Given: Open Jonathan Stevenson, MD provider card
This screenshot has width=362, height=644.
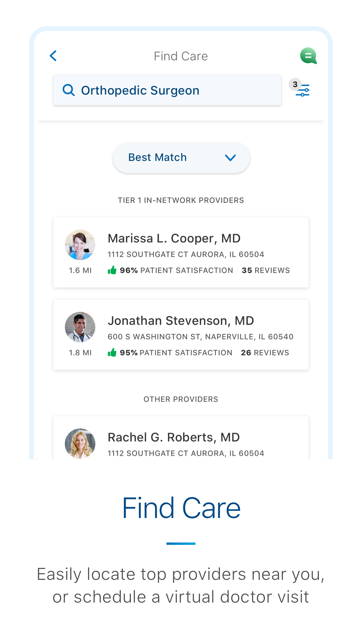Looking at the screenshot, I should click(181, 334).
